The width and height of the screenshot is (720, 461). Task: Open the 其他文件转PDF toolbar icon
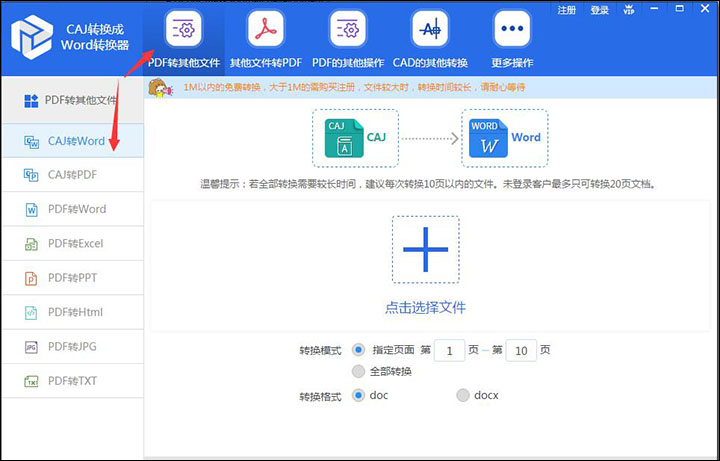click(265, 29)
